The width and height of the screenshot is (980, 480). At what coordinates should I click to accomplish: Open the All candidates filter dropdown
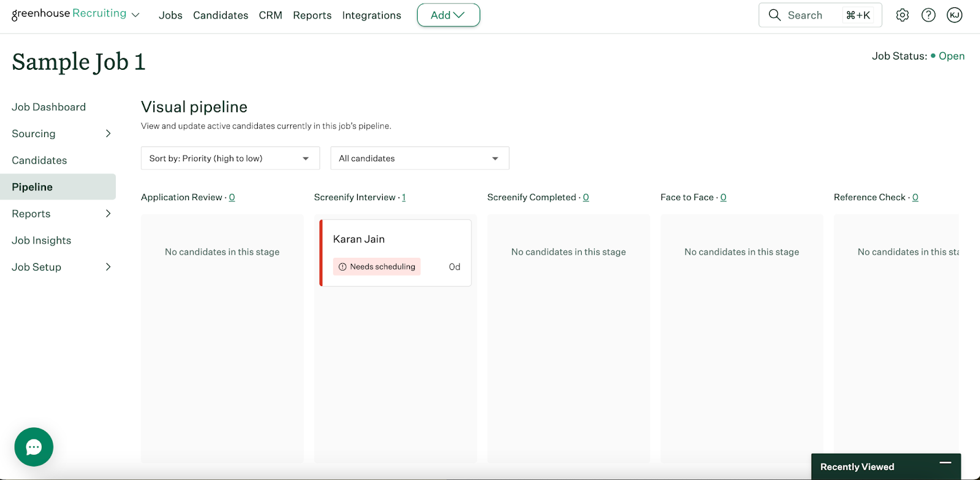click(x=420, y=158)
